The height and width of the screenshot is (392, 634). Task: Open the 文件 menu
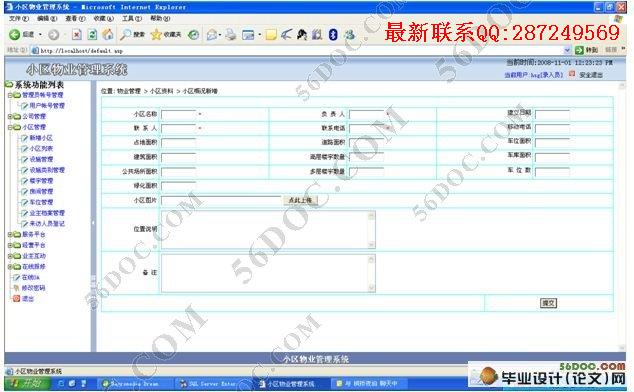click(x=19, y=19)
